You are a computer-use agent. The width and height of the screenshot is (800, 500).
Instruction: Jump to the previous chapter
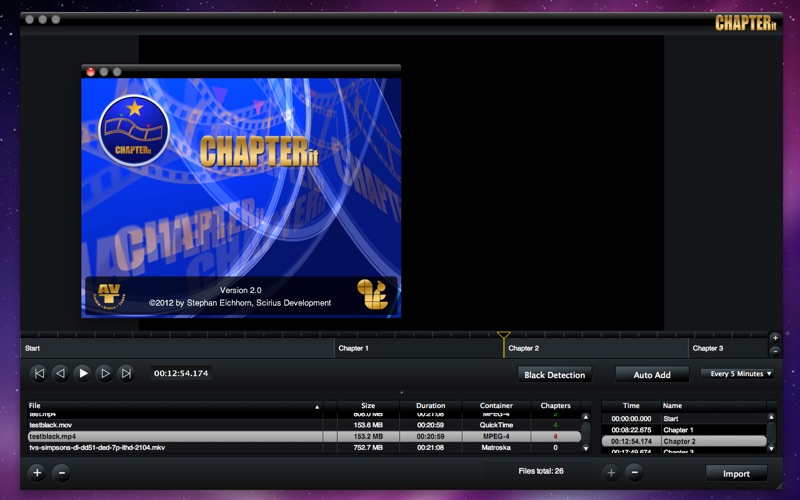pos(39,373)
